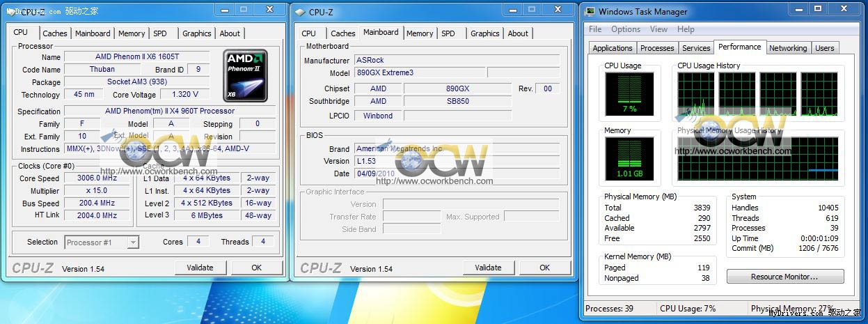This screenshot has width=868, height=324.
Task: Switch to Users tab in Task Manager
Action: point(825,48)
